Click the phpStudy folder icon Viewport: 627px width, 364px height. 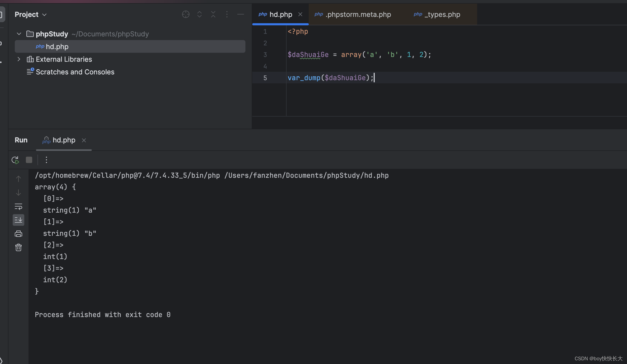[30, 34]
